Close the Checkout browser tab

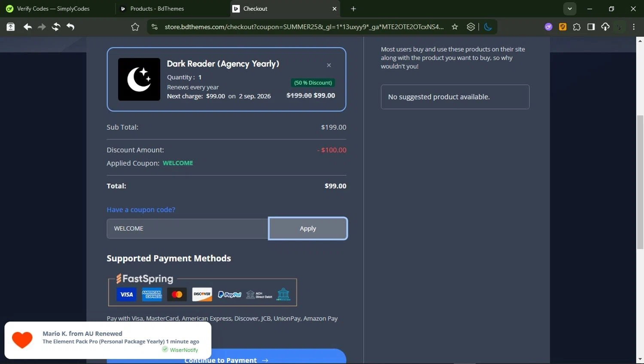click(x=334, y=9)
